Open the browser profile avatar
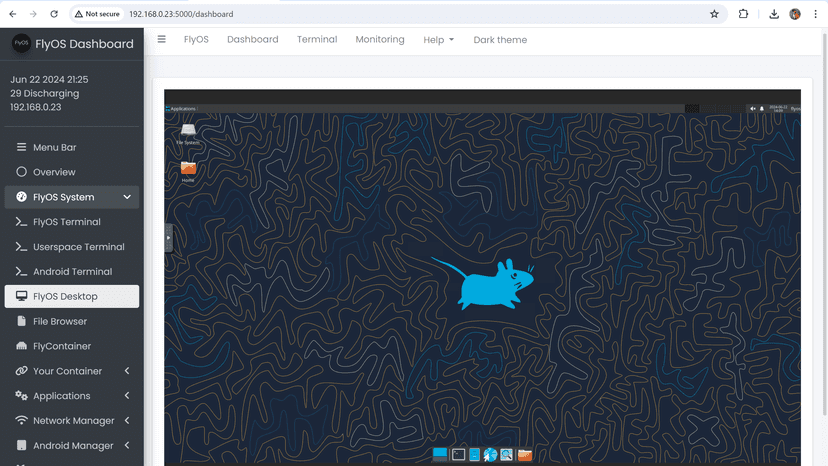The width and height of the screenshot is (828, 466). tap(795, 14)
